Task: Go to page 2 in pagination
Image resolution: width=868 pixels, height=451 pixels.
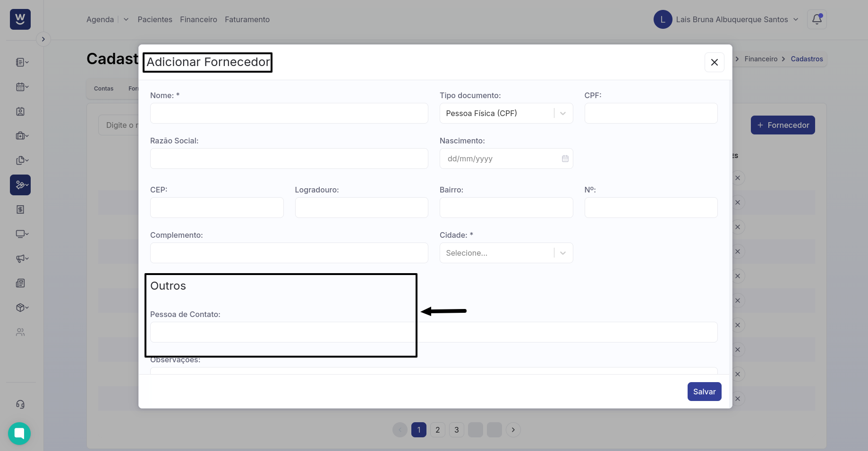Action: point(438,430)
